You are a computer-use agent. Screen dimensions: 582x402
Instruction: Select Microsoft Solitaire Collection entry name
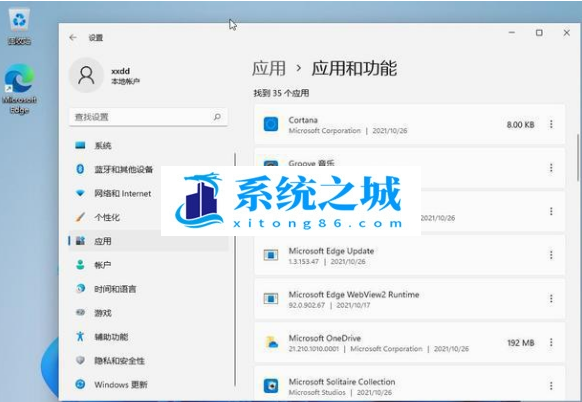[342, 382]
